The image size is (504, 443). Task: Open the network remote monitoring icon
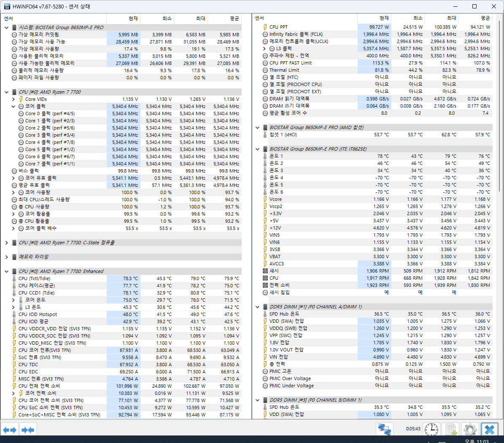(x=384, y=429)
